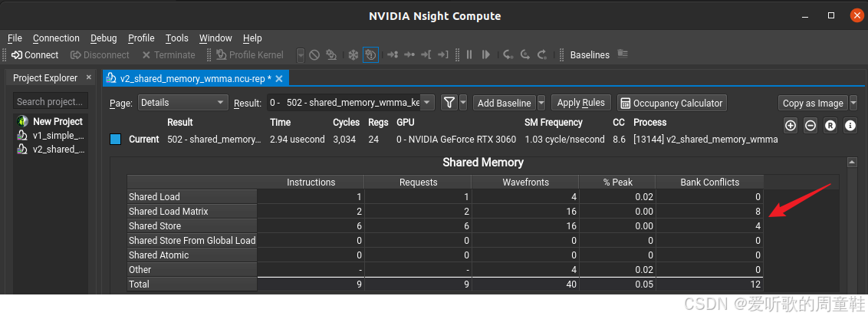Click the Copy as Image button
This screenshot has width=868, height=319.
pyautogui.click(x=813, y=103)
